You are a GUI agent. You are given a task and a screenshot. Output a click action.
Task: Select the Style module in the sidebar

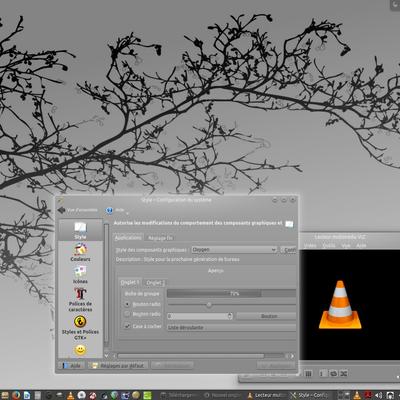[80, 231]
